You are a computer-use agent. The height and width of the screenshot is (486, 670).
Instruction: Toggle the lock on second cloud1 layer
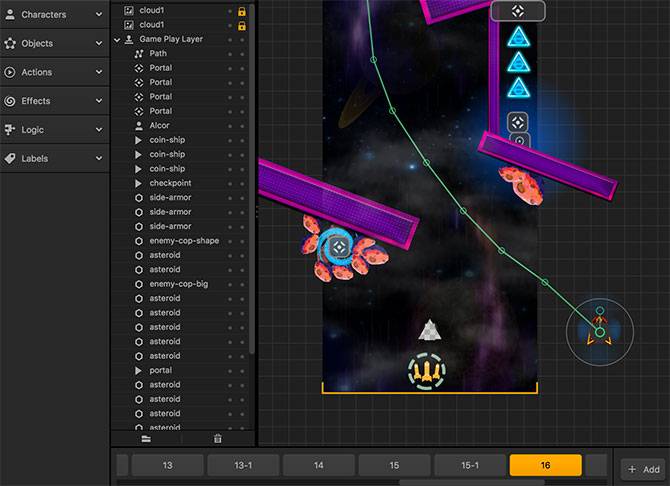(x=241, y=24)
